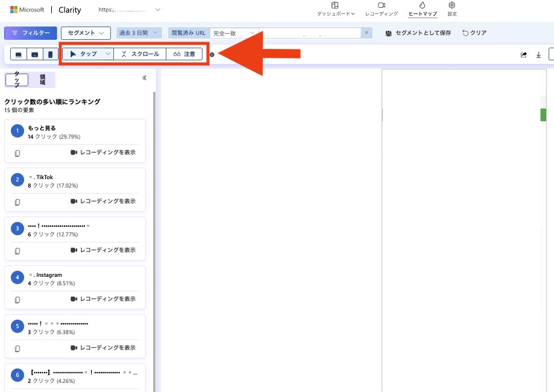Copy icon on the rank 3 card
This screenshot has width=554, height=392.
click(17, 251)
